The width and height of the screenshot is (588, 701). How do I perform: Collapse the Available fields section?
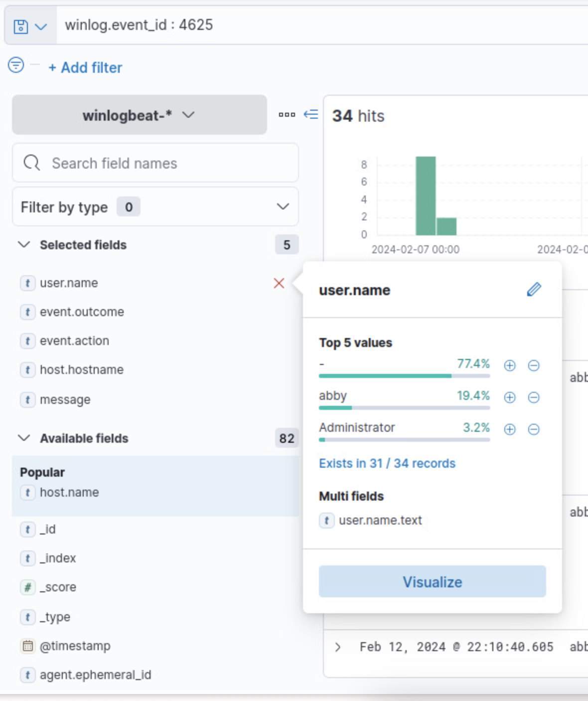[x=24, y=438]
